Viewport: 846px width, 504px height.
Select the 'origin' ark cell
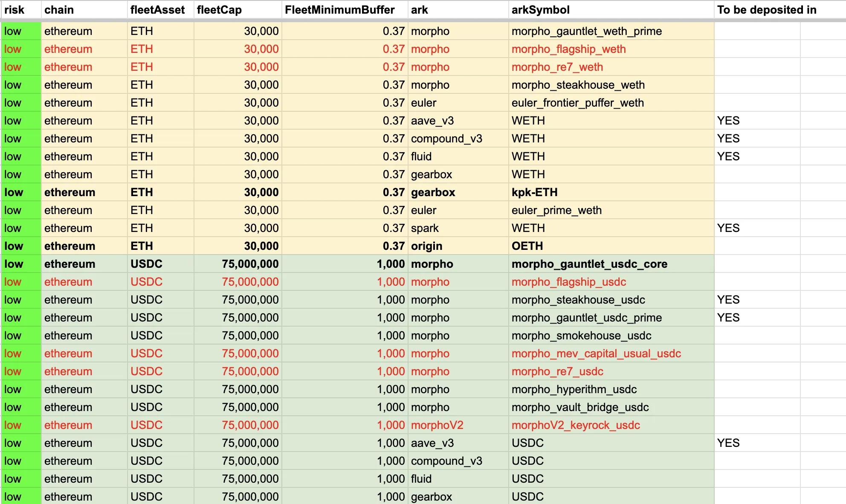click(426, 246)
